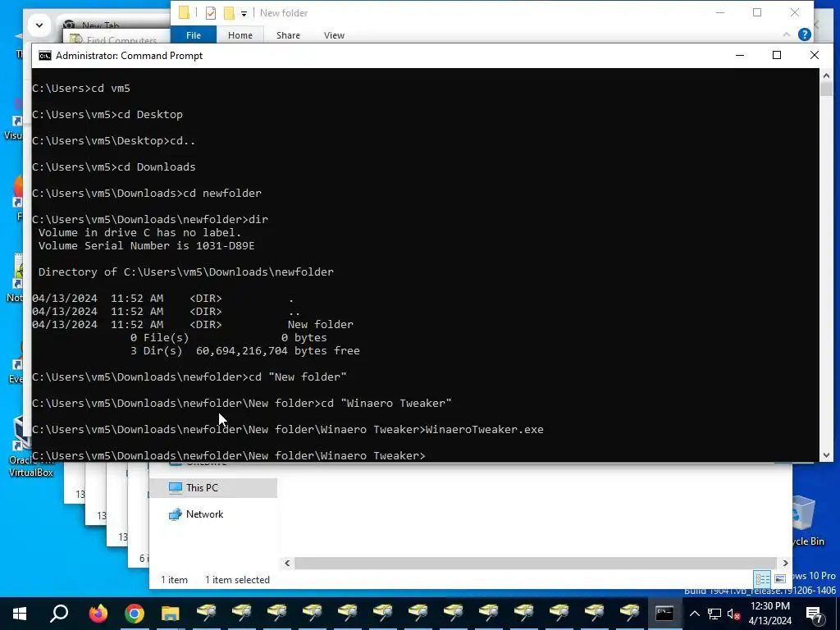840x630 pixels.
Task: Maximize the New folder Explorer window
Action: click(x=757, y=12)
